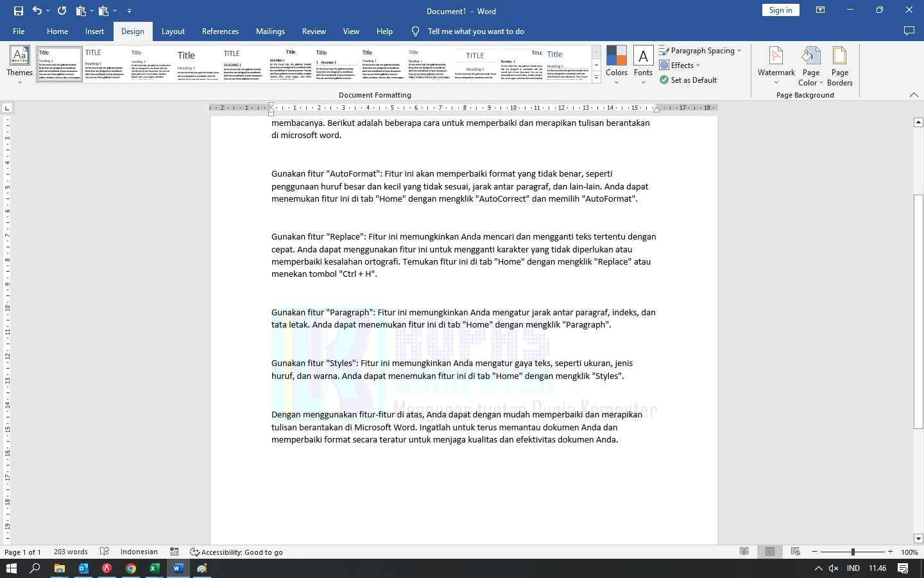Switch to the Review tab

pos(314,31)
